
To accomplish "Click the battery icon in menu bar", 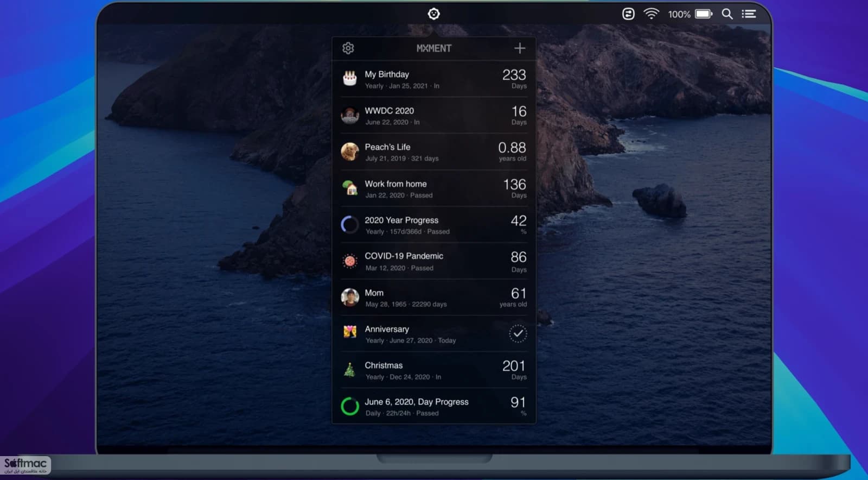I will click(704, 14).
